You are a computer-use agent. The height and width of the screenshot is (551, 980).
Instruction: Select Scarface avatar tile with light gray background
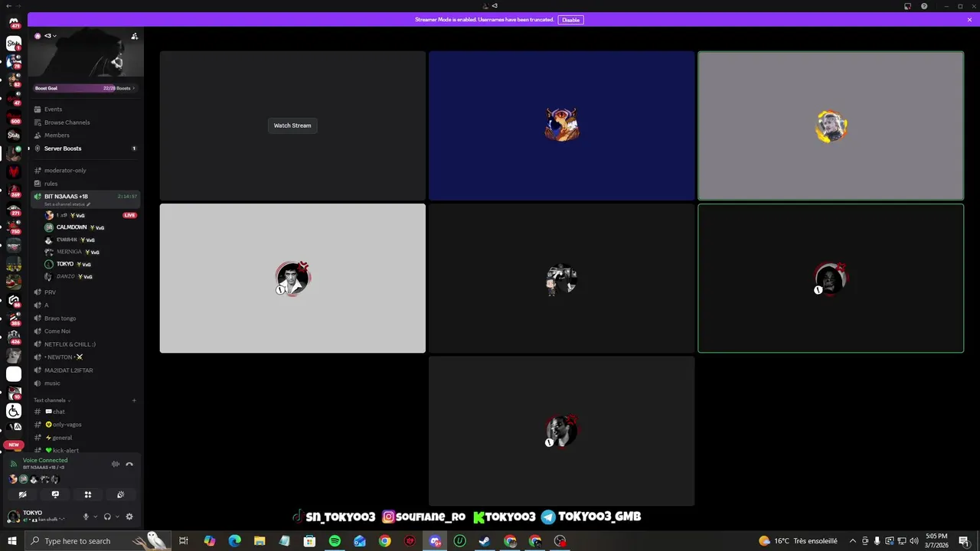[292, 279]
